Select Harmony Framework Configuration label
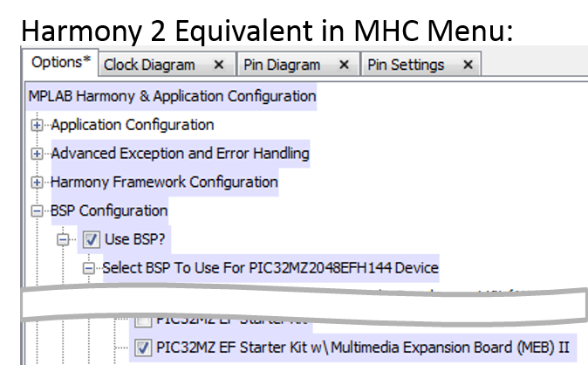Viewport: 588px width, 365px height. tap(164, 182)
